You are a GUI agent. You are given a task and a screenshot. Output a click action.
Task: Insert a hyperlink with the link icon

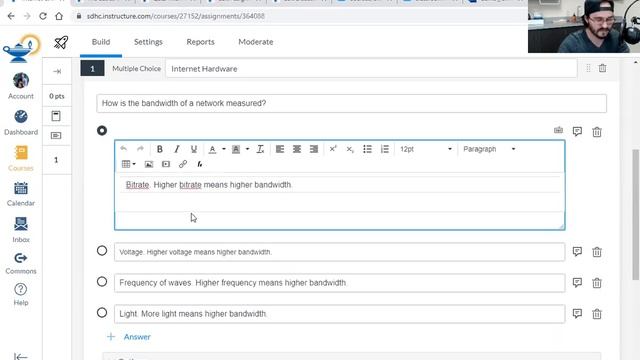183,164
